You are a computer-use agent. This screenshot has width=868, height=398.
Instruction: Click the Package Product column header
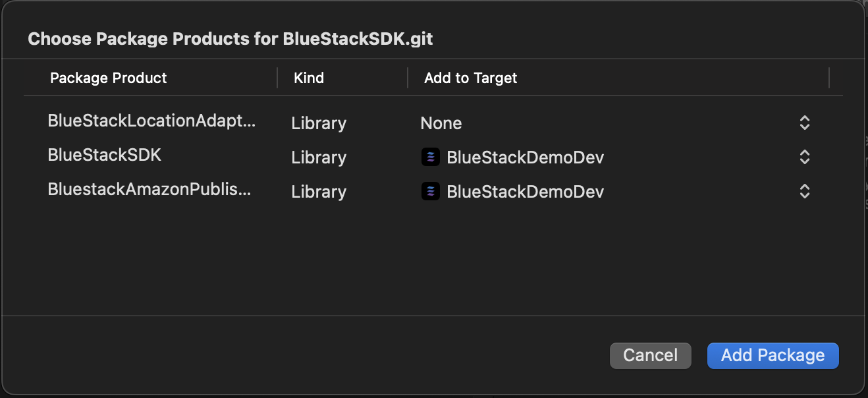[x=108, y=78]
